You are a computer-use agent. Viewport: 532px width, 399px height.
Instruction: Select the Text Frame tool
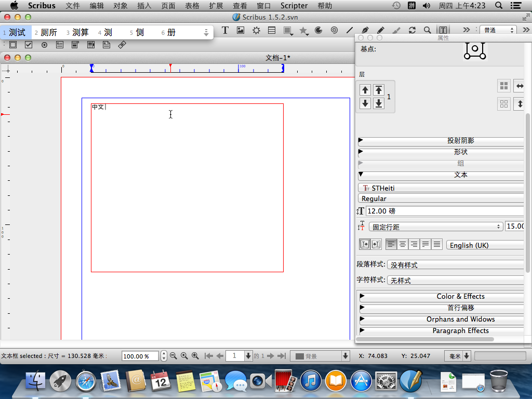(225, 30)
